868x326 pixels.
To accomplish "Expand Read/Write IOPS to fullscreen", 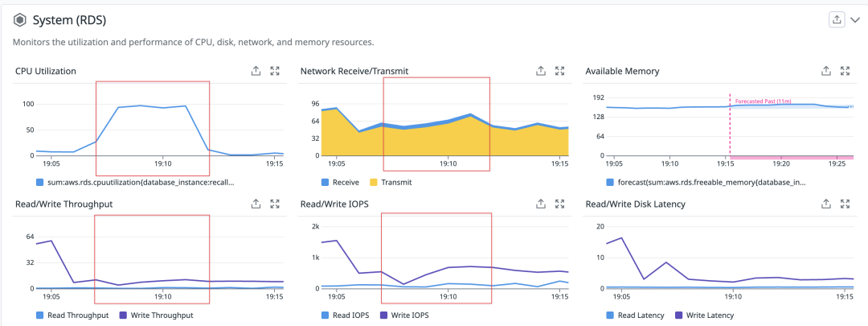I will point(559,204).
